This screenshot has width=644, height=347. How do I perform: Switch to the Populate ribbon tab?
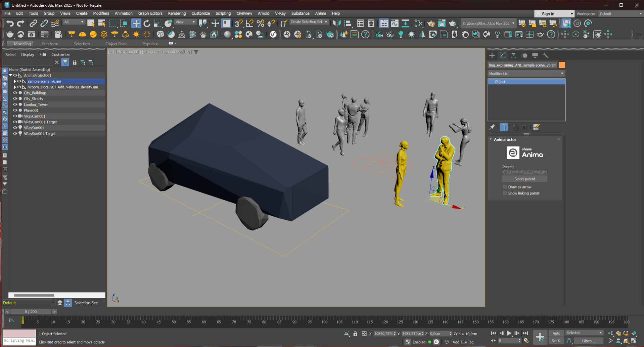(x=150, y=44)
